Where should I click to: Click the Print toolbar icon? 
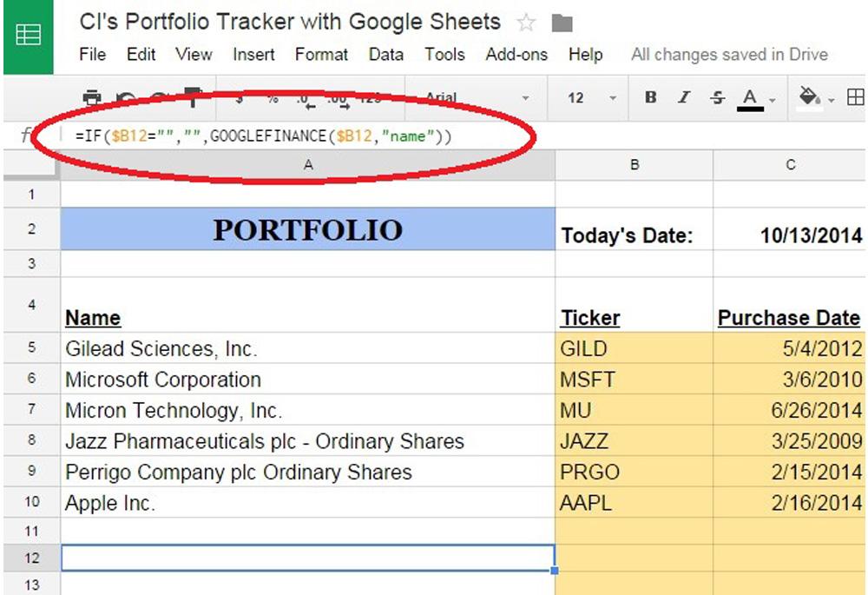click(x=92, y=98)
